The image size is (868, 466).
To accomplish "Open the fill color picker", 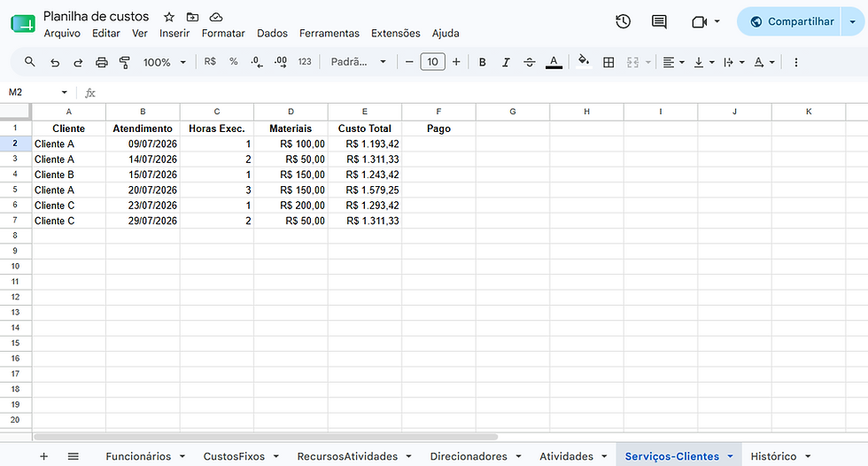I will coord(584,62).
